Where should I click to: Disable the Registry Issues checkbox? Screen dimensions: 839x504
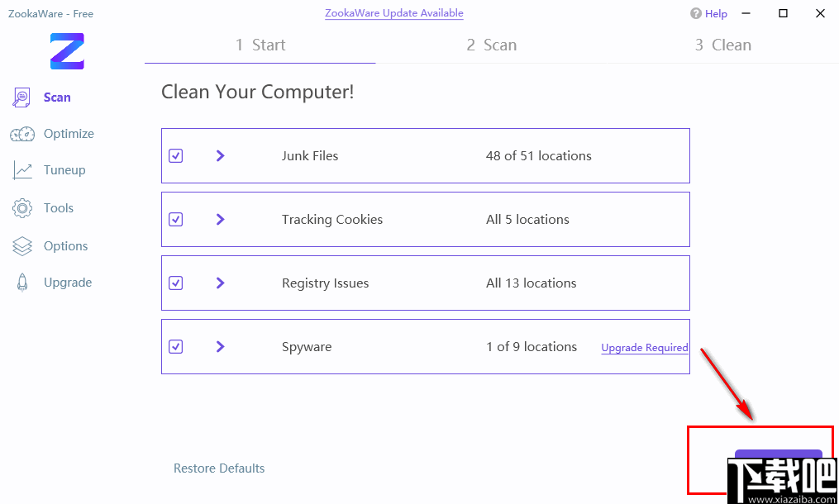[x=175, y=283]
